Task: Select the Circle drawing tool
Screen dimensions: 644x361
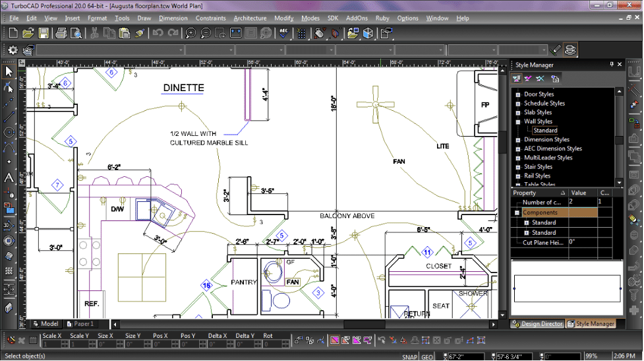Action: pos(9,133)
